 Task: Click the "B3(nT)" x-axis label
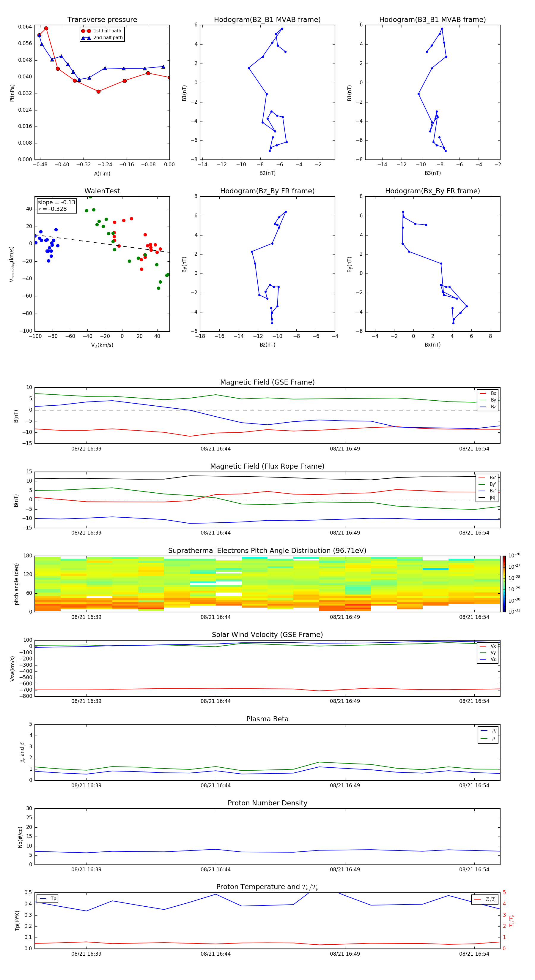432,173
